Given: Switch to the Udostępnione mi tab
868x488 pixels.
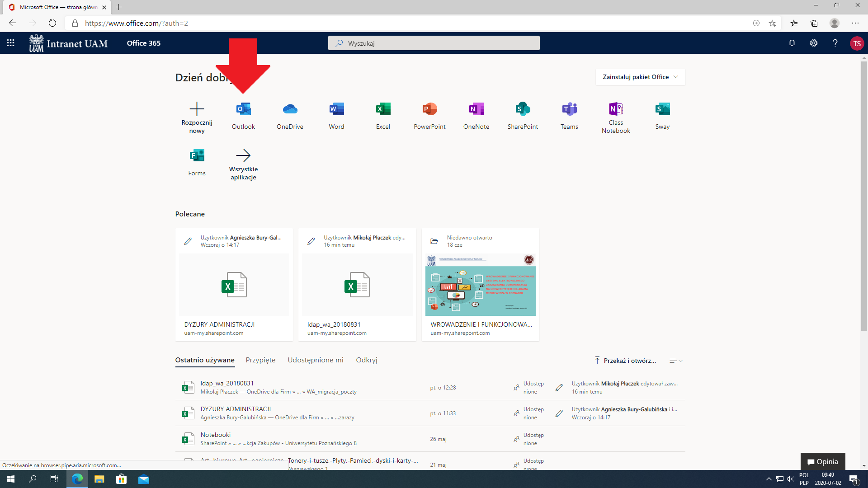Looking at the screenshot, I should tap(316, 360).
